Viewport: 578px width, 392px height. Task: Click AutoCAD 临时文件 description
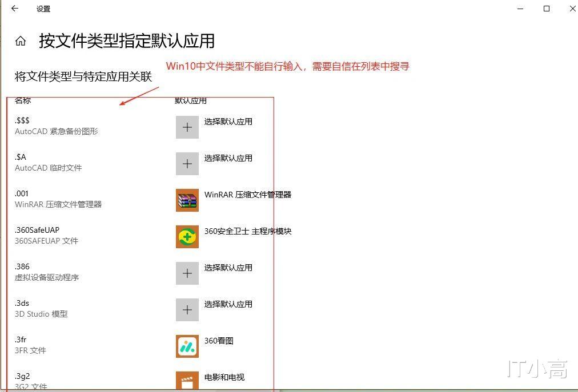[x=49, y=168]
